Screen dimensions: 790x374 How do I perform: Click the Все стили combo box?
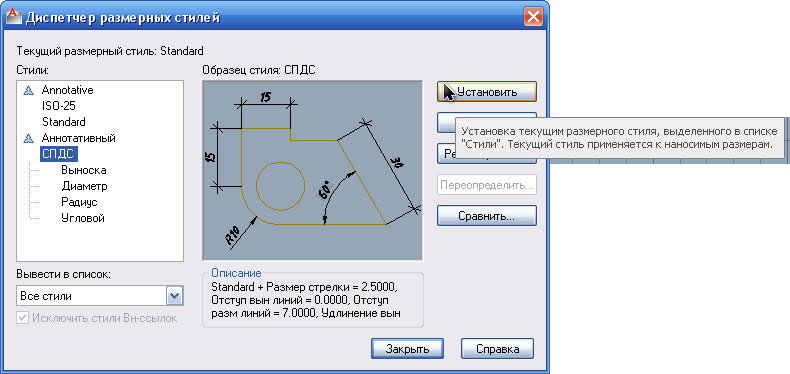click(x=100, y=296)
